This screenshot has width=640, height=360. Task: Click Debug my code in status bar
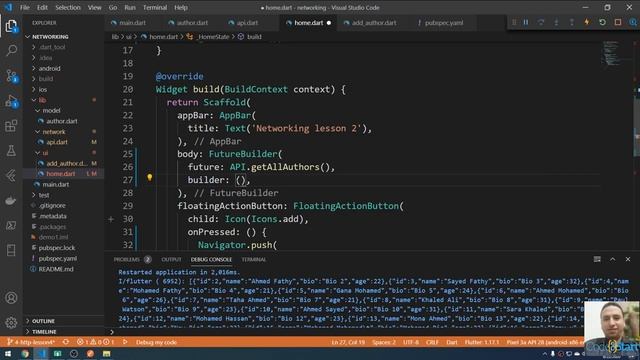pos(156,342)
